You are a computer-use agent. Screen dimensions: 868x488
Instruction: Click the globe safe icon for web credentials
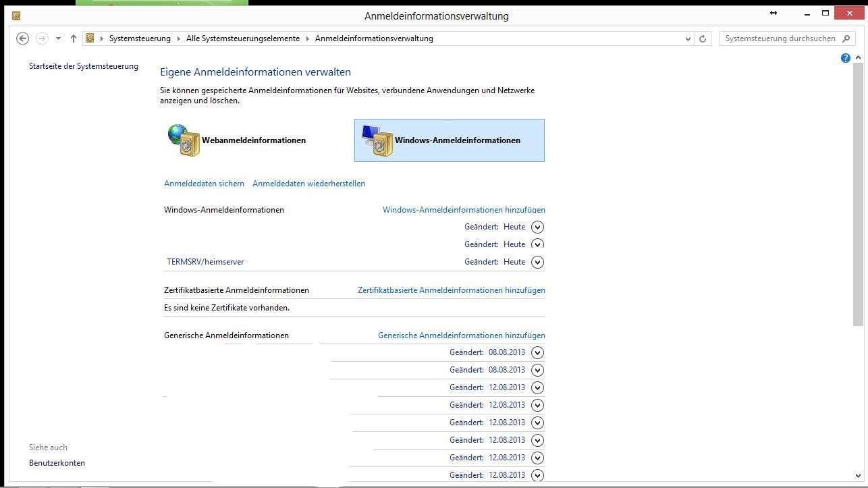[x=184, y=140]
